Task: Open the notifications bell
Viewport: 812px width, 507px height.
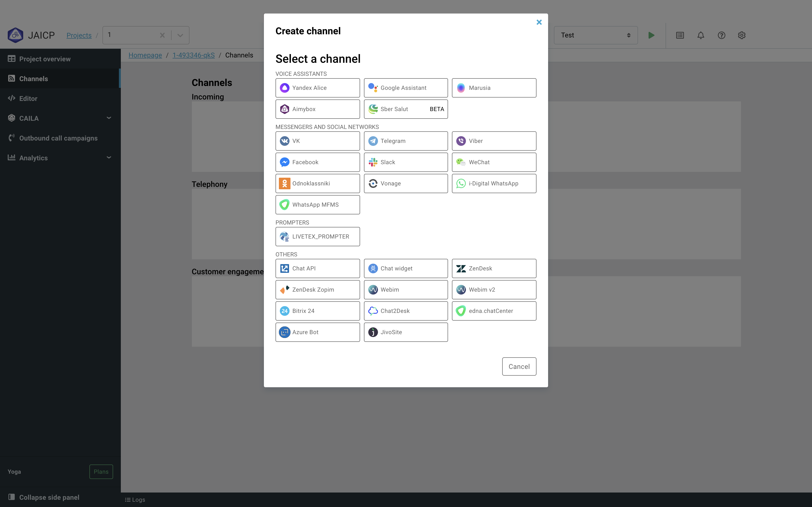Action: tap(701, 35)
